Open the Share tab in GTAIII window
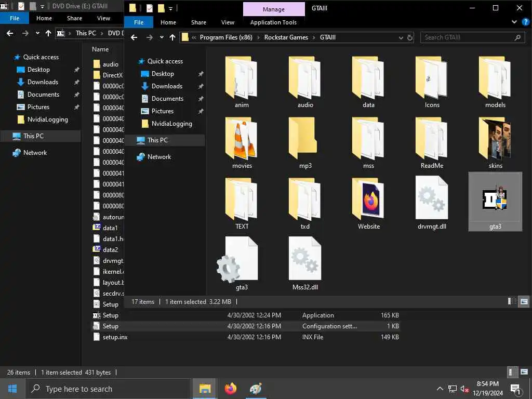The height and width of the screenshot is (399, 532). 198,22
